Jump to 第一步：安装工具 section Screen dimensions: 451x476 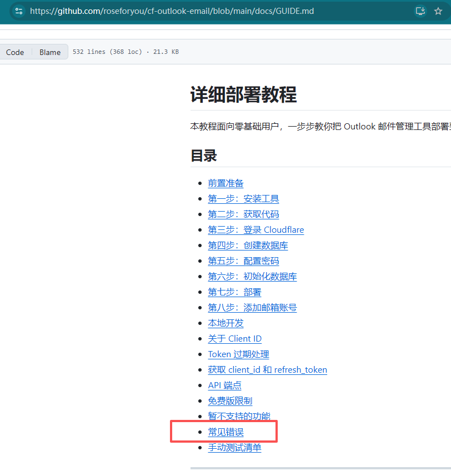pyautogui.click(x=243, y=199)
